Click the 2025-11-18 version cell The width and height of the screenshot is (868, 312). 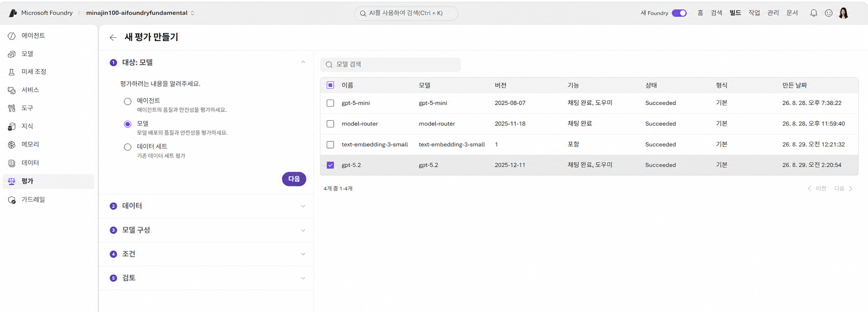[x=510, y=124]
